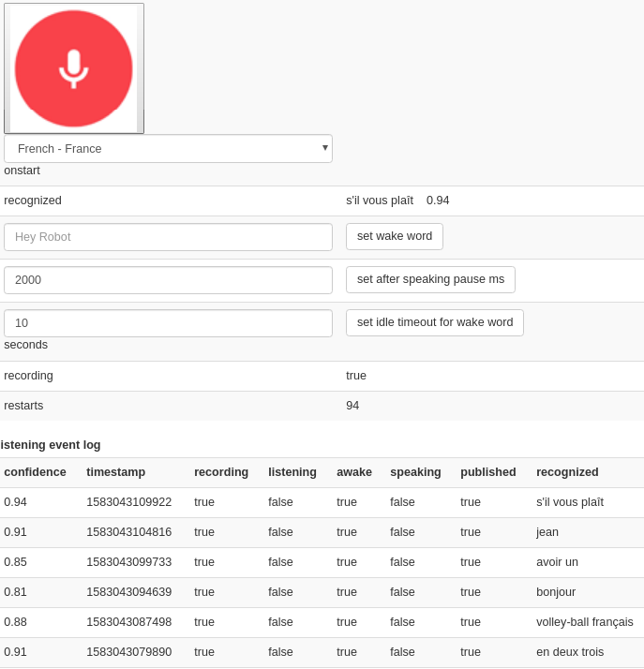Image resolution: width=644 pixels, height=669 pixels.
Task: Select log entry 'volley-ball français'
Action: click(585, 622)
